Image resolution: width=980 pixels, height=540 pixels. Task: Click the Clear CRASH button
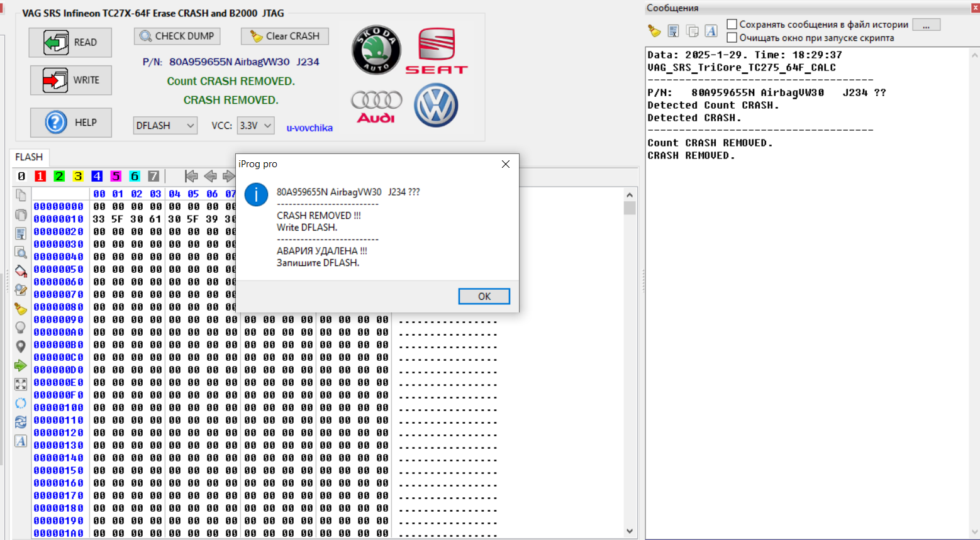click(x=285, y=36)
